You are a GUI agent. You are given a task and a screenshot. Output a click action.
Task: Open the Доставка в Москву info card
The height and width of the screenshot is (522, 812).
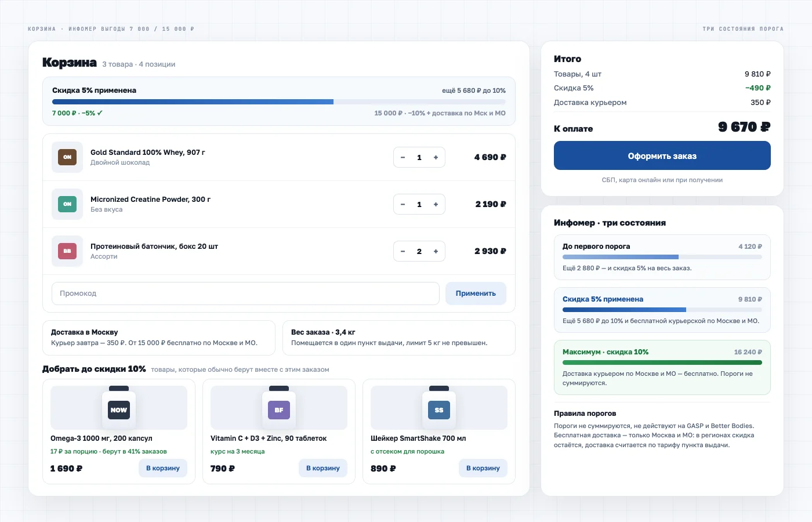tap(159, 338)
